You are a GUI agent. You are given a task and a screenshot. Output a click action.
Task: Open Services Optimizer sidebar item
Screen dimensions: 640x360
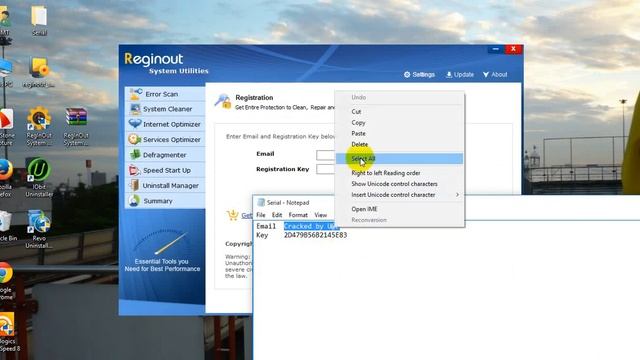point(165,140)
